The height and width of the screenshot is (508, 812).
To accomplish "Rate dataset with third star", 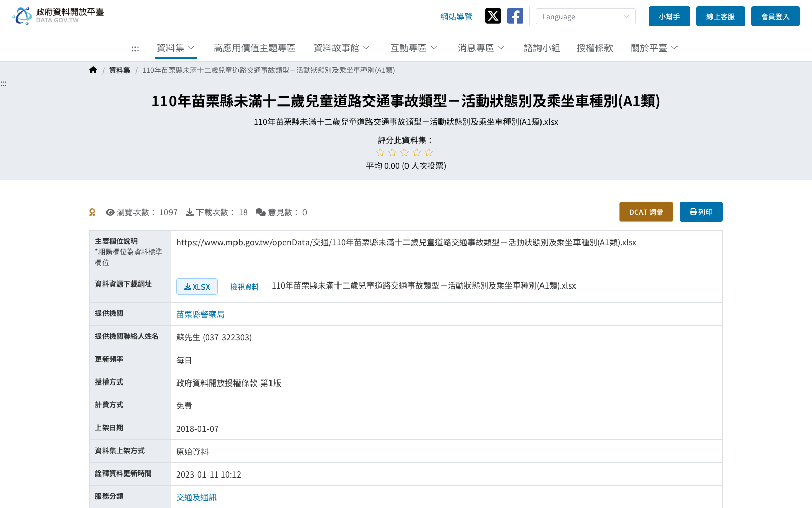I will (404, 152).
